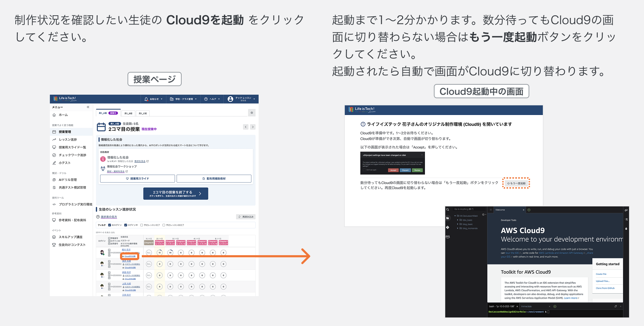Click progress circle showing 14
This screenshot has width=644, height=326.
coord(170,253)
